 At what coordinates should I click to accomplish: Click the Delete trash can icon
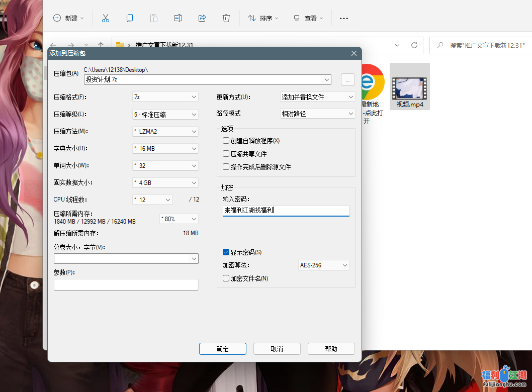click(226, 18)
